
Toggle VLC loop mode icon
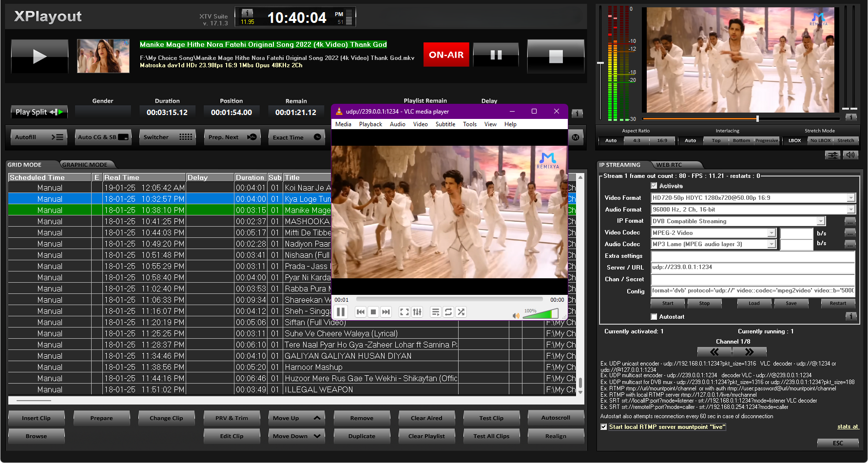click(448, 312)
